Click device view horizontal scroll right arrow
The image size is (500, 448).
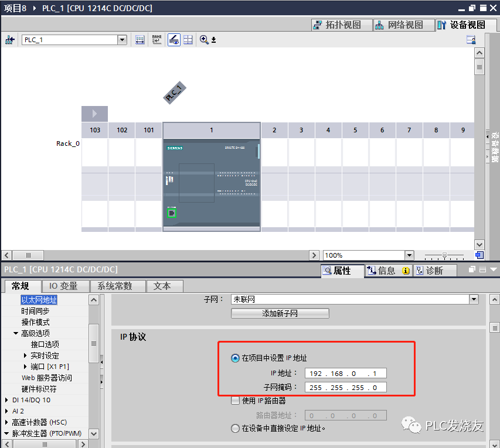(314, 255)
